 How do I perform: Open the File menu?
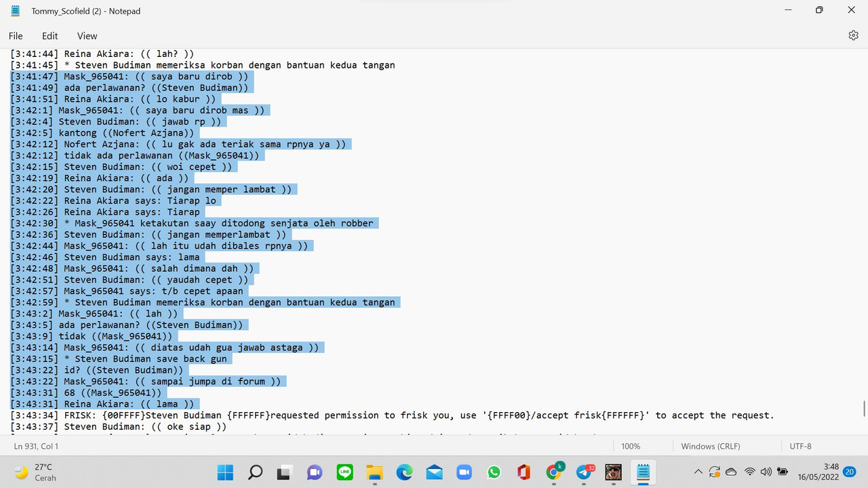(16, 36)
